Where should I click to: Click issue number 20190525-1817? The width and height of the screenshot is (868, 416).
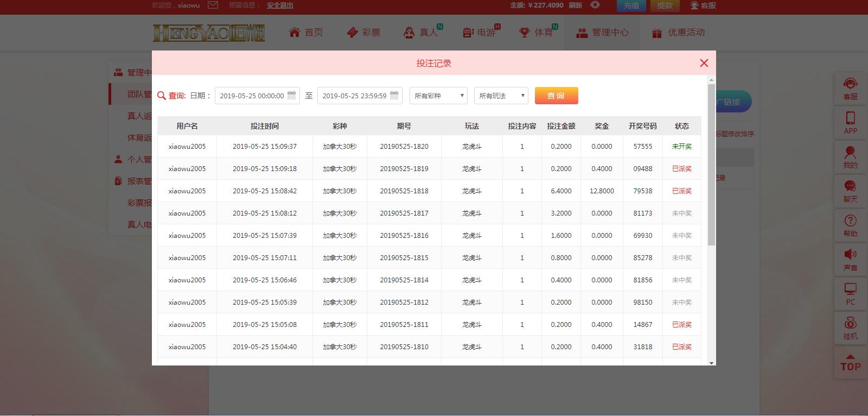coord(404,213)
